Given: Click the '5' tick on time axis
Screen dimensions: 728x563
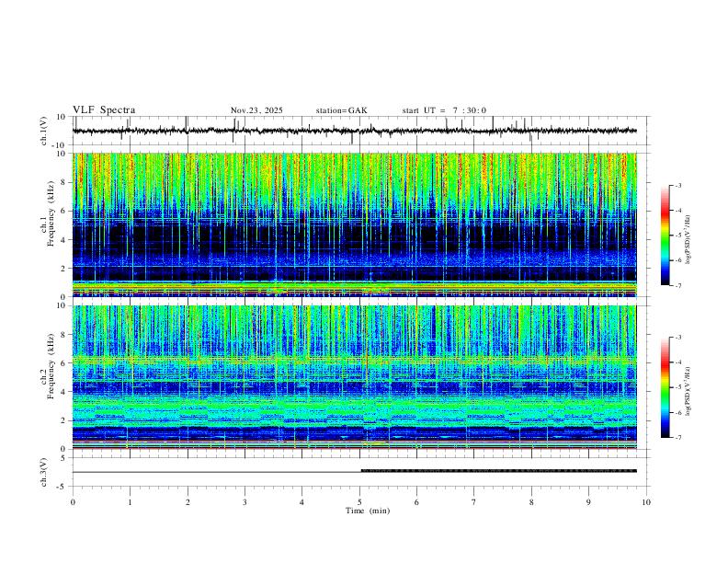Looking at the screenshot, I should [359, 502].
